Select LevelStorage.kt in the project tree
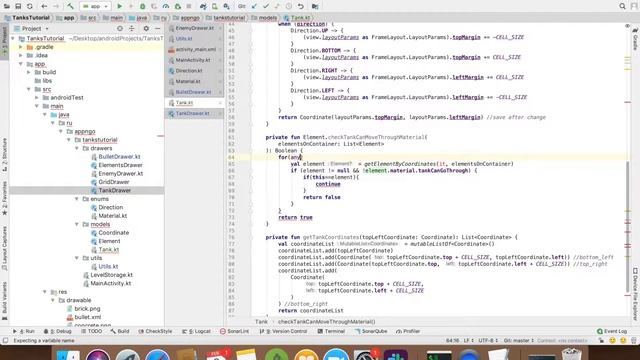The height and width of the screenshot is (360, 640). coord(111,275)
